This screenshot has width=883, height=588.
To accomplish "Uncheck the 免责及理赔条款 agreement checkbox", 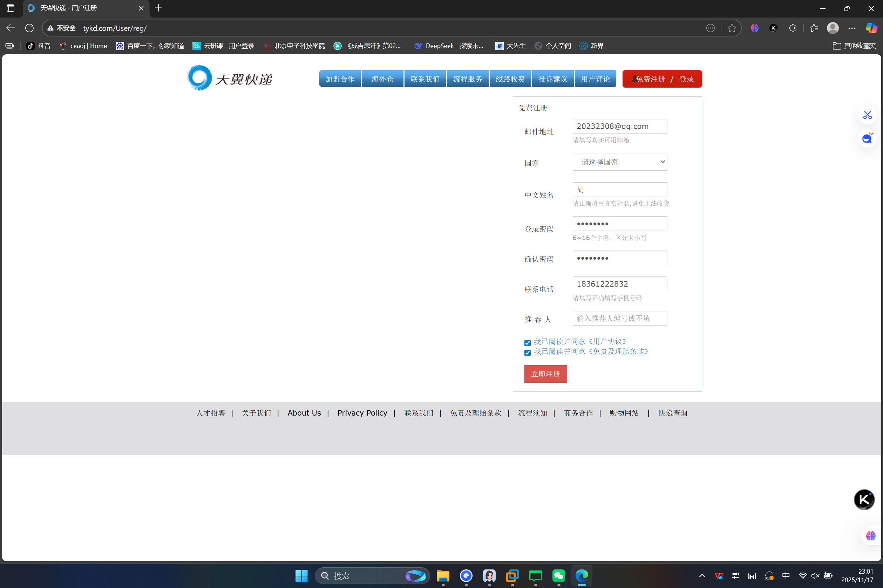I will click(528, 353).
